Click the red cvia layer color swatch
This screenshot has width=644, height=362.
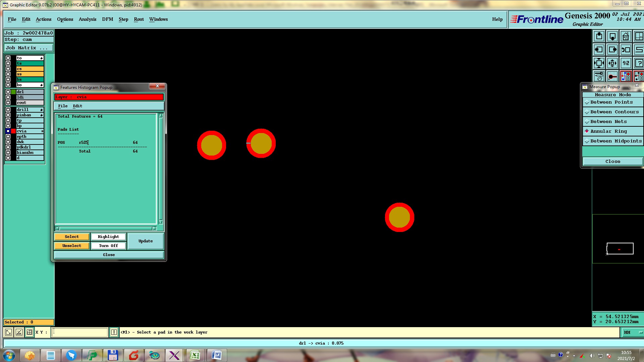pos(13,131)
